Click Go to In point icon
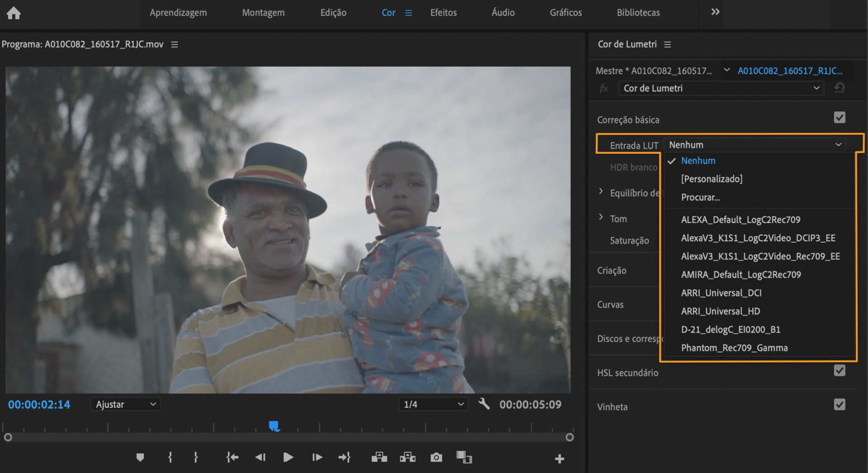The height and width of the screenshot is (473, 868). tap(232, 458)
